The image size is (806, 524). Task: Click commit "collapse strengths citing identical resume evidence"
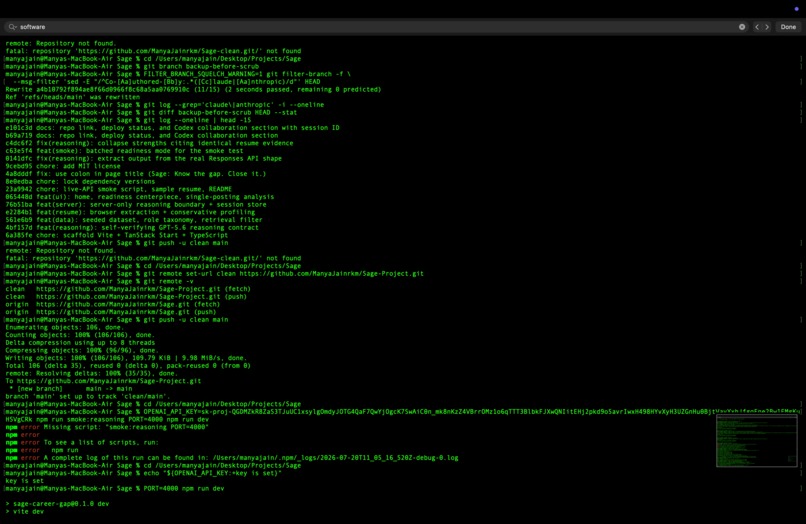click(149, 143)
